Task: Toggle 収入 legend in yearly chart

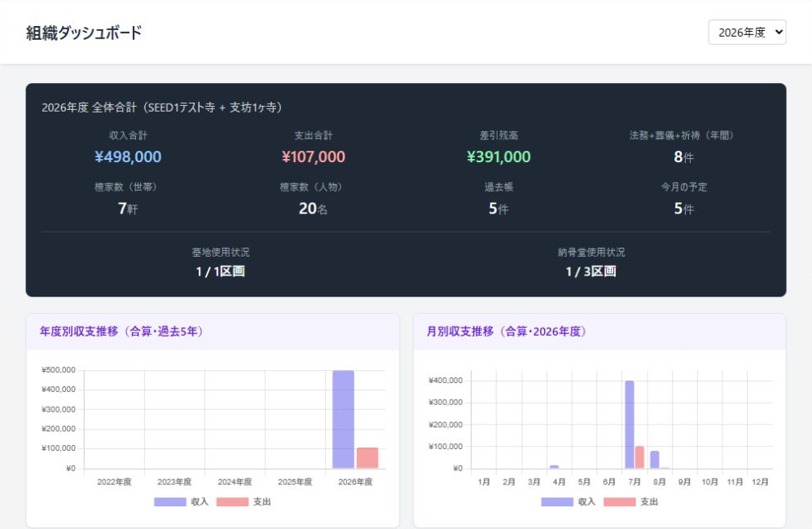Action: tap(182, 501)
